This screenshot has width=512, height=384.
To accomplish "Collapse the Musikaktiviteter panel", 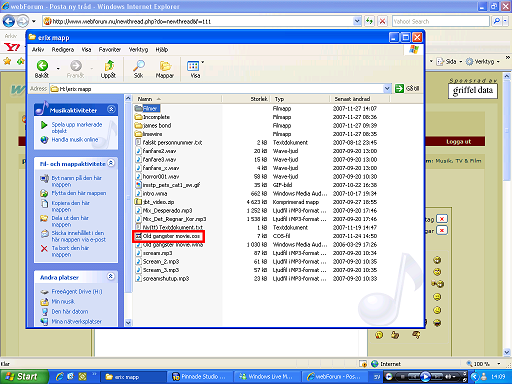I will point(111,109).
